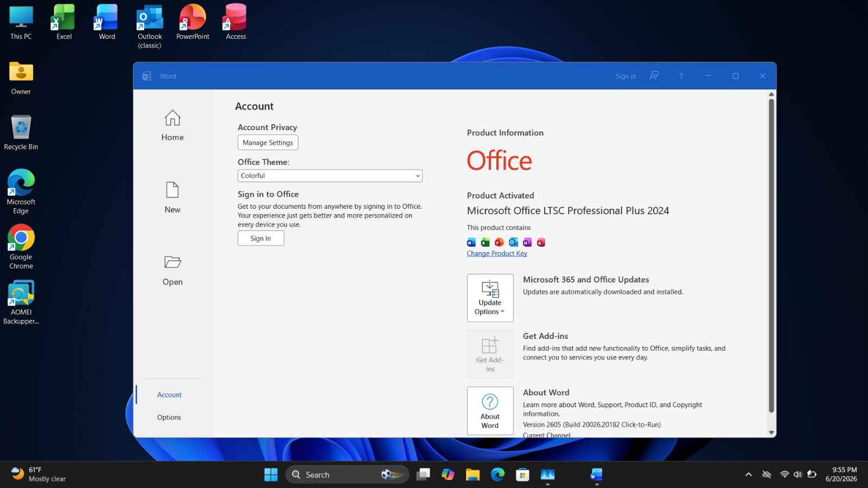Show hidden system tray icons chevron

coord(749,474)
